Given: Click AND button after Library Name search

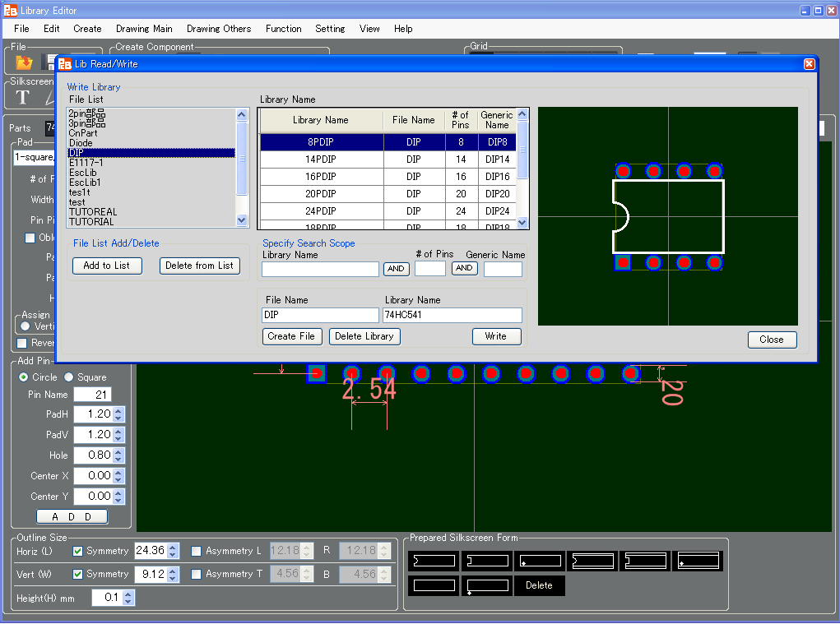Looking at the screenshot, I should [396, 269].
